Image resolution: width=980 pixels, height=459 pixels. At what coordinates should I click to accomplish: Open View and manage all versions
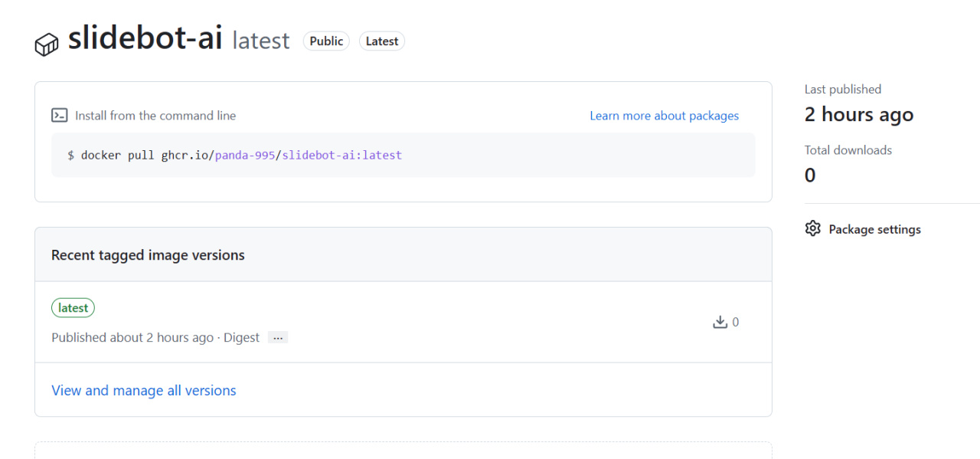144,391
